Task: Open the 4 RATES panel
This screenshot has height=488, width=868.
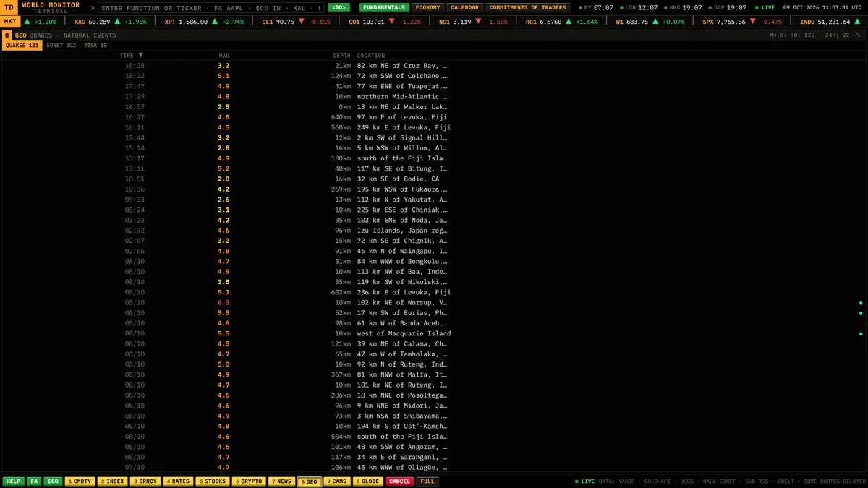Action: pyautogui.click(x=177, y=481)
